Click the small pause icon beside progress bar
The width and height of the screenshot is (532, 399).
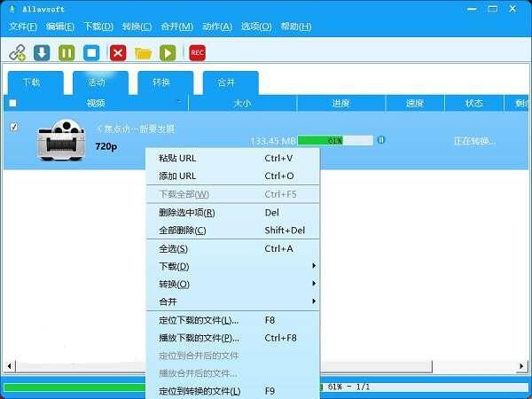[x=381, y=140]
